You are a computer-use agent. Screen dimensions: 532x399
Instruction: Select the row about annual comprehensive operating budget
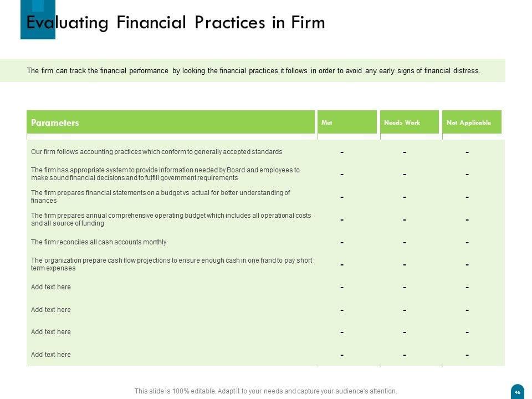click(x=171, y=219)
